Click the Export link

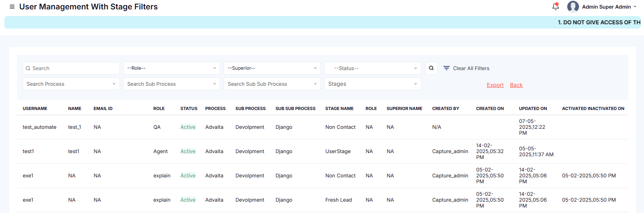click(x=495, y=85)
